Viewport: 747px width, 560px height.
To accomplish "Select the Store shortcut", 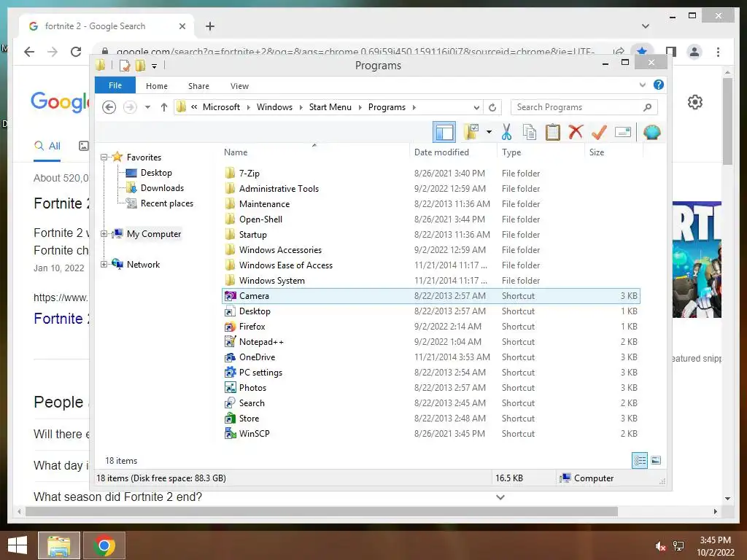I will [430, 418].
